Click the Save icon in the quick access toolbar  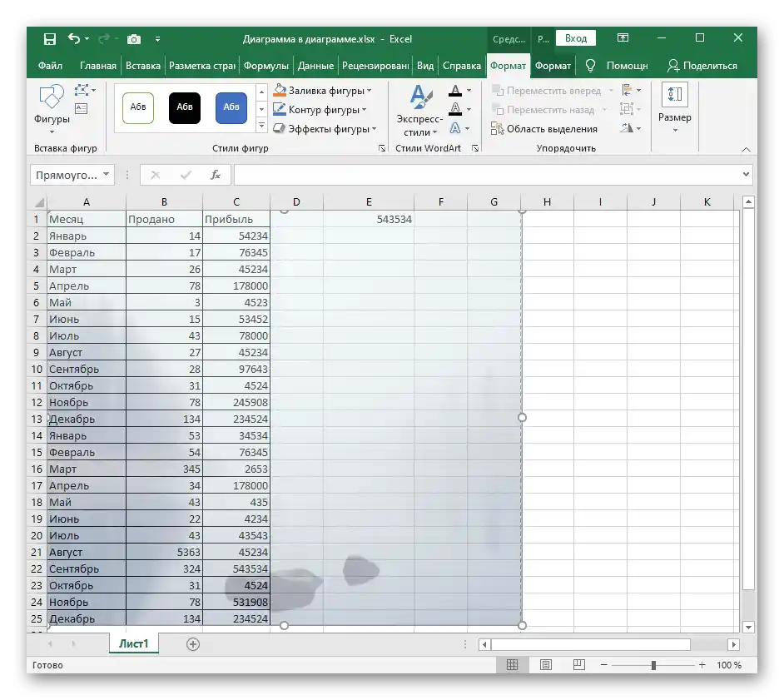(x=49, y=39)
